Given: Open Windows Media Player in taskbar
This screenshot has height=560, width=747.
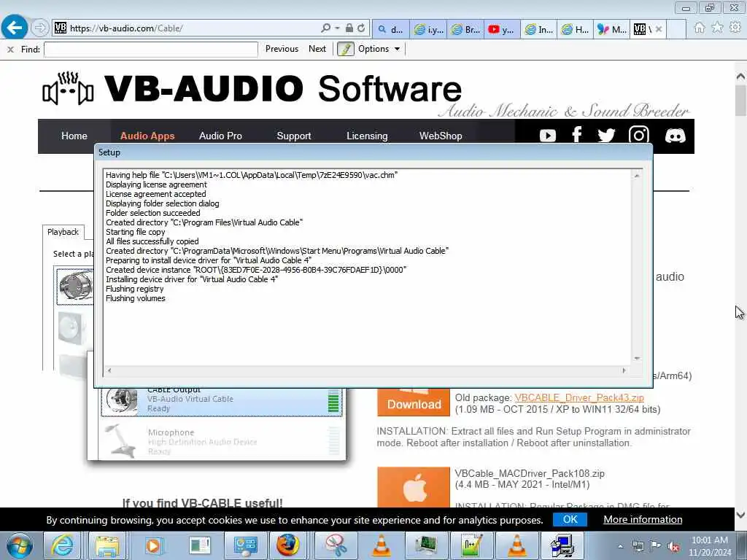Looking at the screenshot, I should 153,545.
